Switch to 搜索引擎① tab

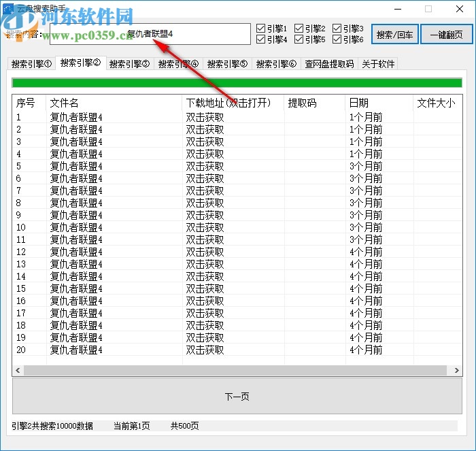click(x=31, y=64)
